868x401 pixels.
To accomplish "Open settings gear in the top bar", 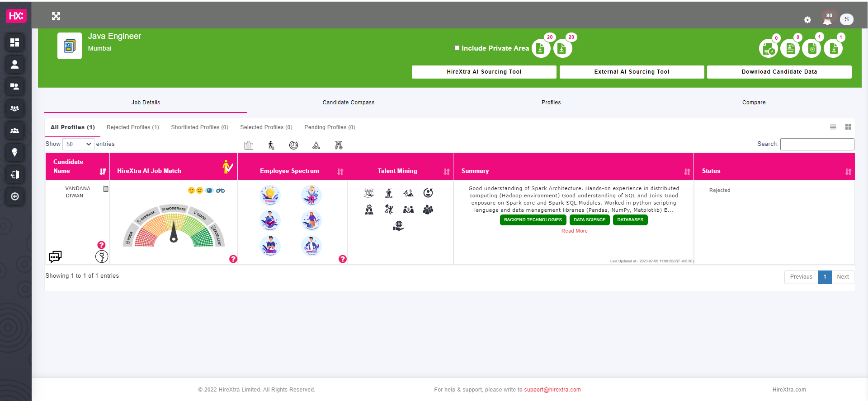I will 807,20.
